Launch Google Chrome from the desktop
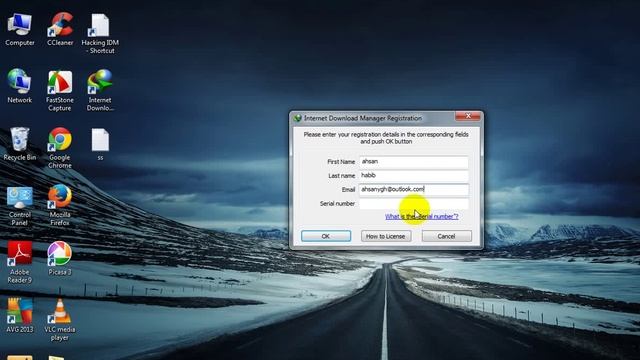Image resolution: width=640 pixels, height=360 pixels. [60, 148]
